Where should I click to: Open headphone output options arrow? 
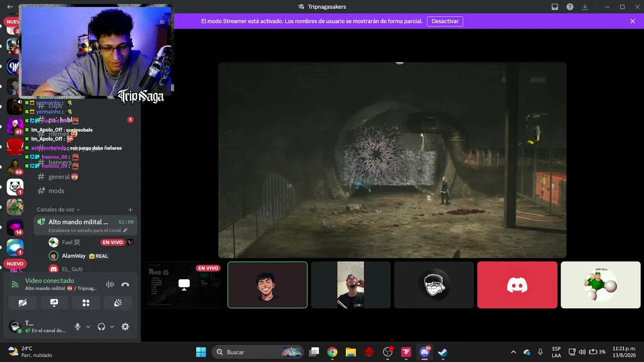112,327
